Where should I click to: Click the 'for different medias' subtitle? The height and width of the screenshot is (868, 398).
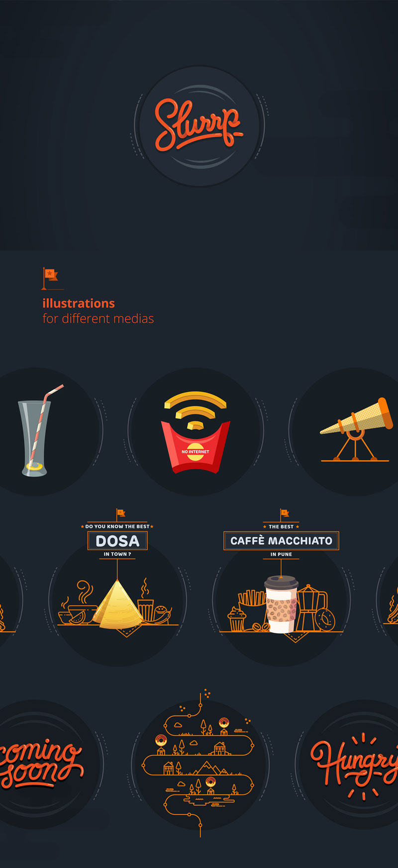(98, 319)
